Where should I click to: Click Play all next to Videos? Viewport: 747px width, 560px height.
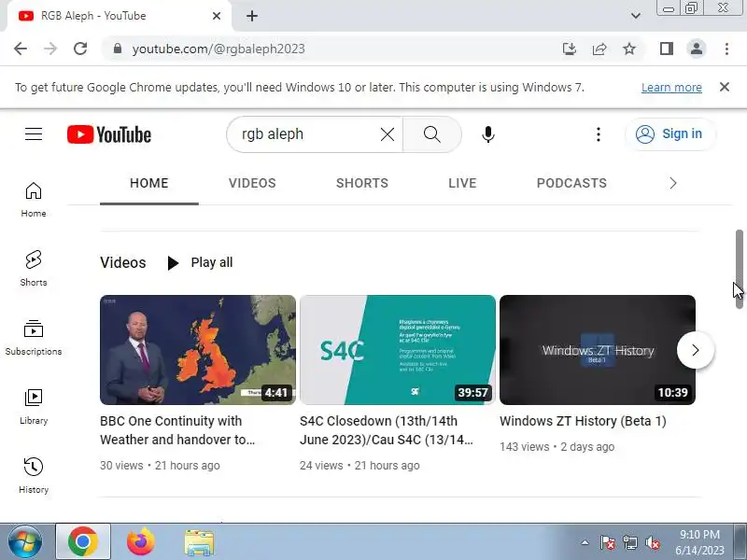tap(200, 262)
